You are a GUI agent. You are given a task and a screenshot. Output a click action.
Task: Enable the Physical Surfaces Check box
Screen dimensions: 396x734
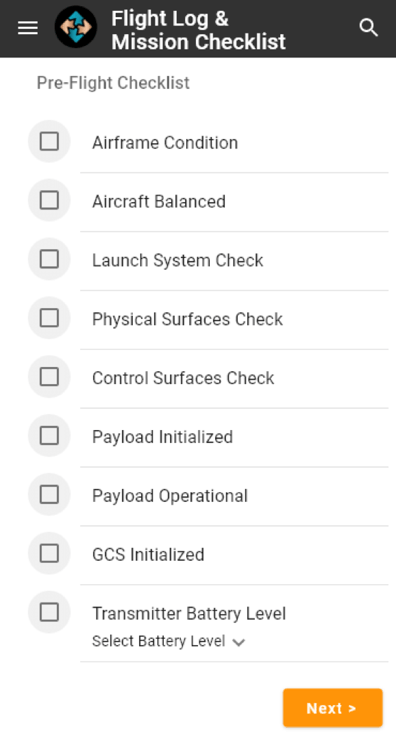click(x=49, y=318)
